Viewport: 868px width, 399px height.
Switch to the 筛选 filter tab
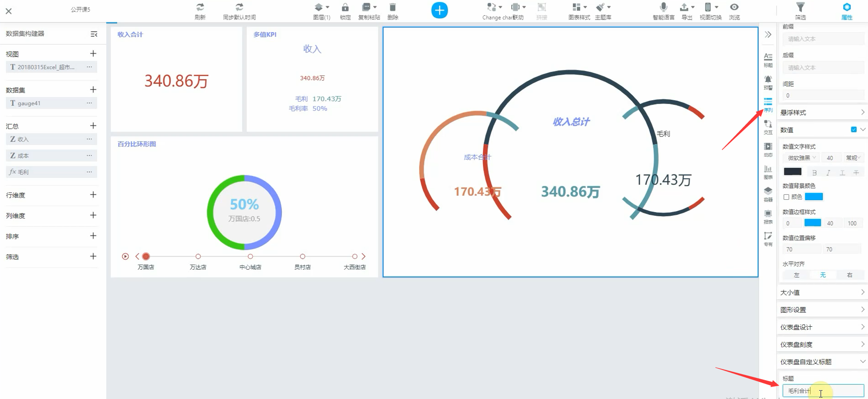point(800,11)
